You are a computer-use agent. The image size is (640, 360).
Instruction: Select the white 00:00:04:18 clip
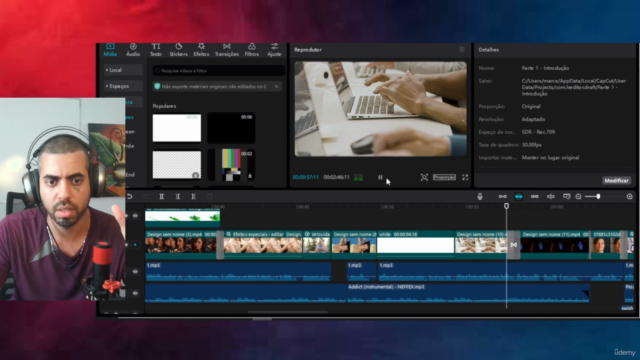(416, 244)
